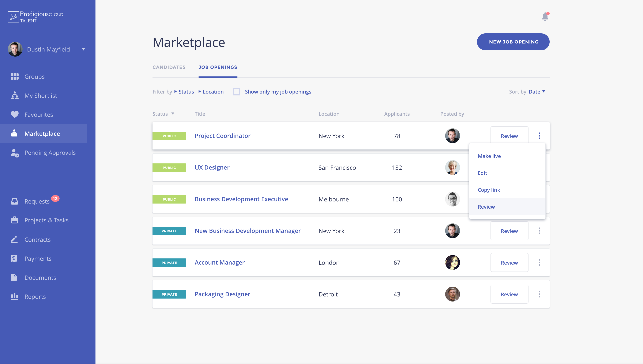Screen dimensions: 643x364
Task: Click the Documents file icon
Action: [14, 277]
